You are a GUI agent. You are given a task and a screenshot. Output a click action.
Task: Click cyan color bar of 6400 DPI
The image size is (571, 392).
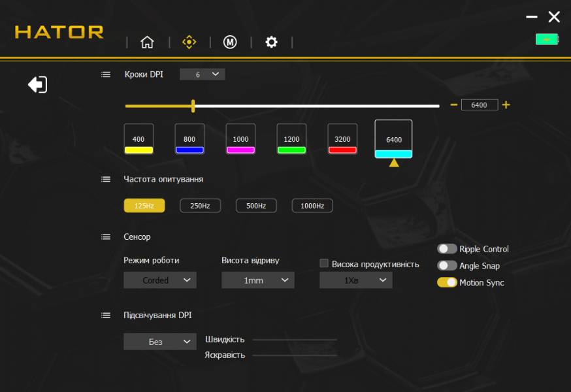tap(394, 154)
